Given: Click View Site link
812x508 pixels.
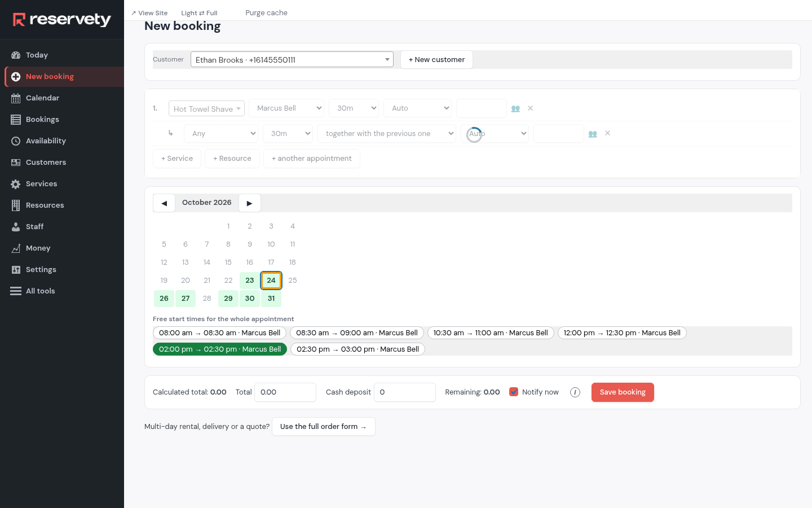Looking at the screenshot, I should (x=149, y=13).
